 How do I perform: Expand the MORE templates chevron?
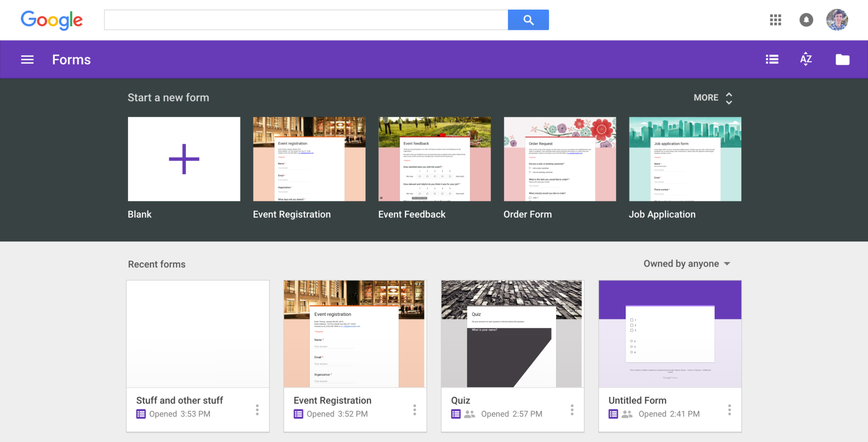pyautogui.click(x=728, y=98)
